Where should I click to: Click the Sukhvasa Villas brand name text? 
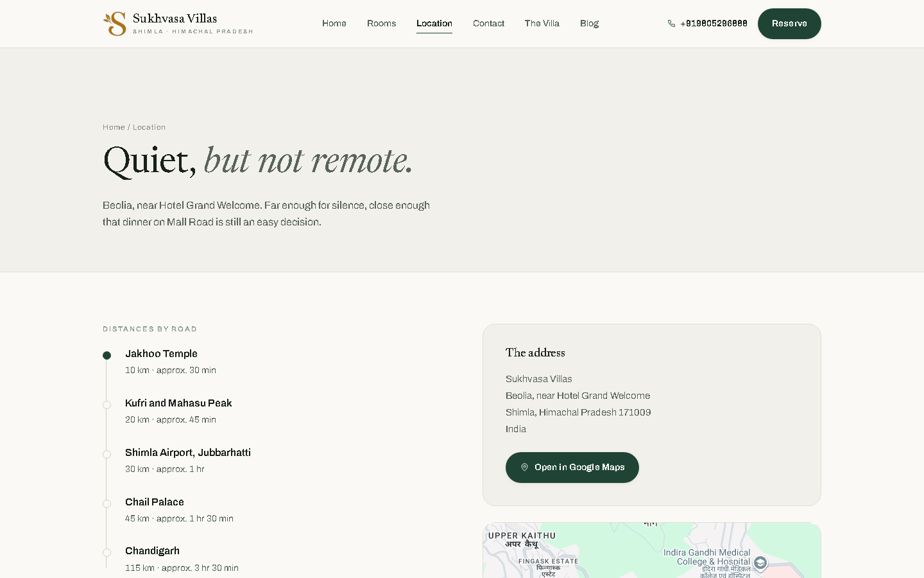(x=175, y=19)
